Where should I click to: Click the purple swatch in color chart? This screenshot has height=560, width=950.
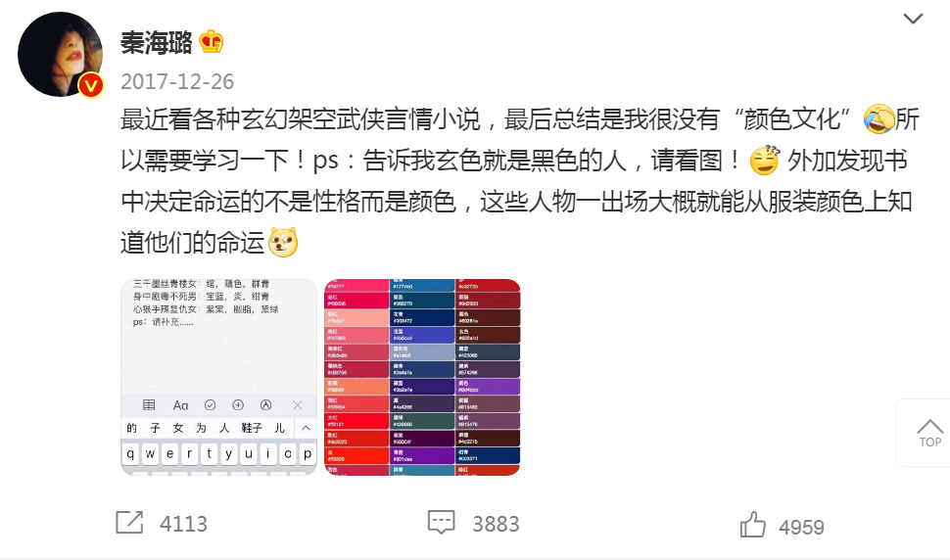pos(488,387)
